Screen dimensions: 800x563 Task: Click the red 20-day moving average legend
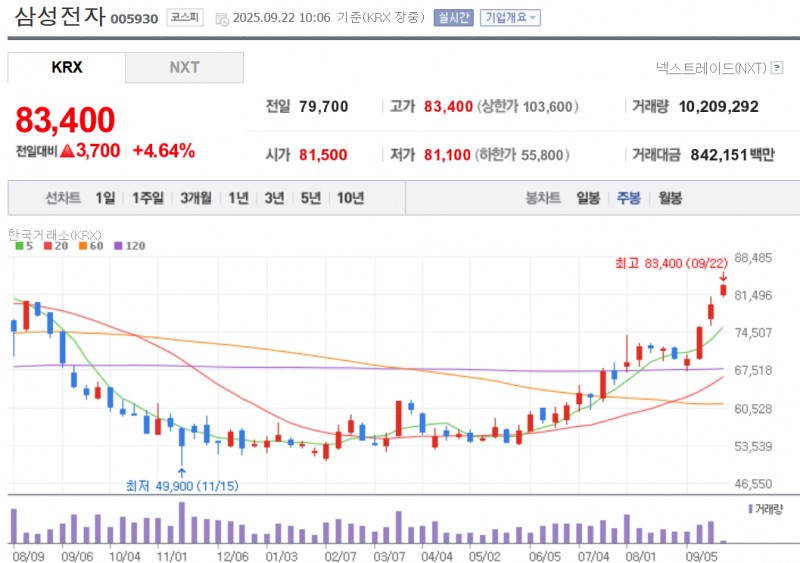click(x=56, y=246)
